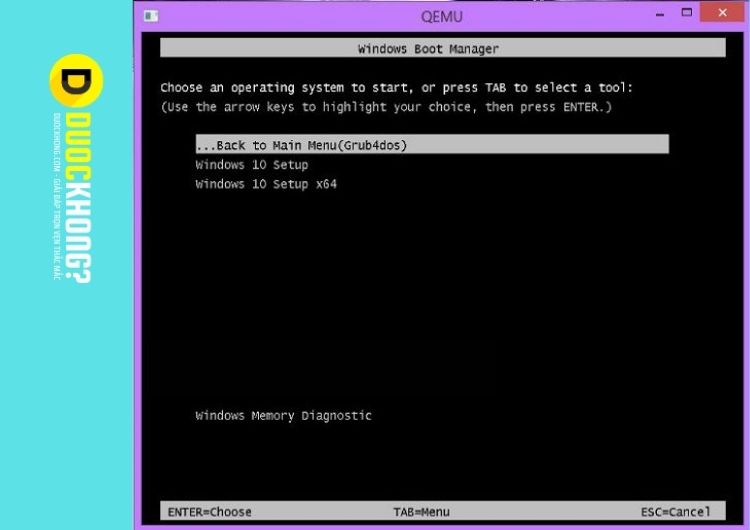Select the Windows 10 Setup entry
Image resolution: width=750 pixels, height=530 pixels.
[252, 165]
